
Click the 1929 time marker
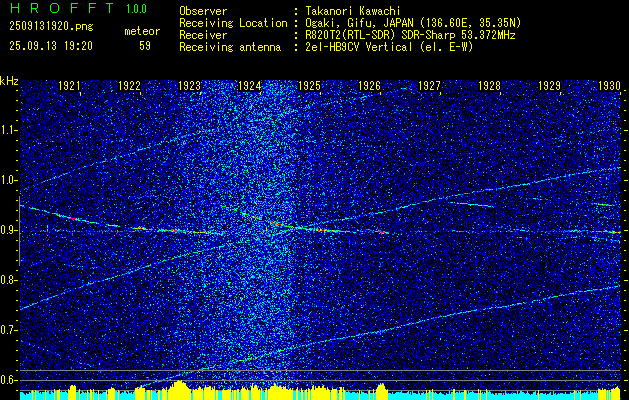(x=549, y=85)
